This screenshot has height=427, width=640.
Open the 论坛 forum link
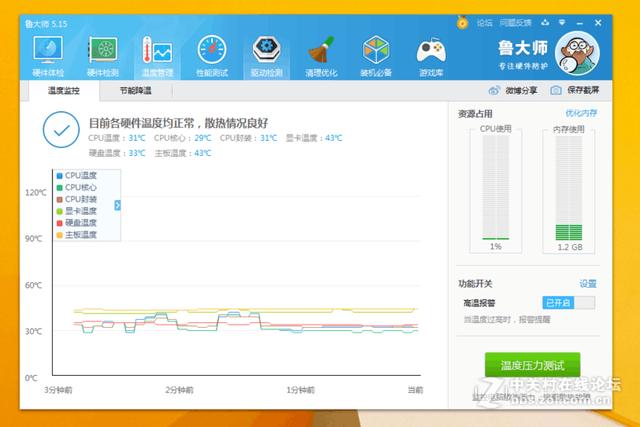[484, 23]
